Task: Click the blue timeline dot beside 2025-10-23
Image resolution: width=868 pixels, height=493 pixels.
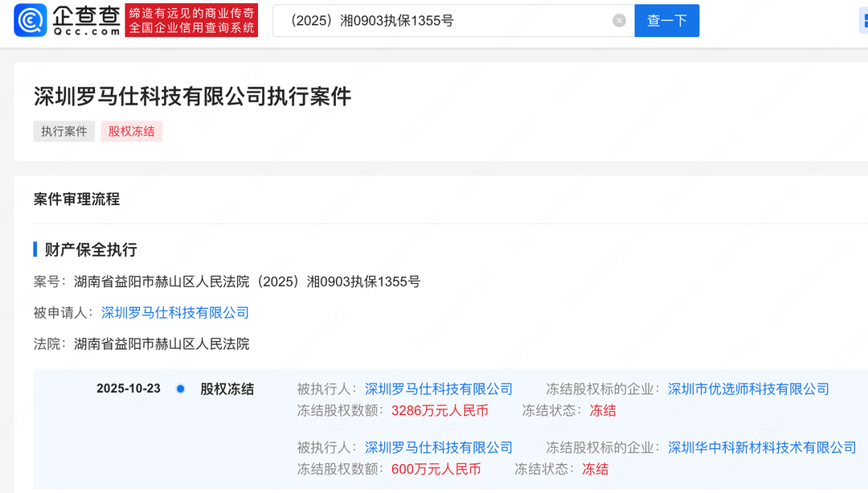Action: point(179,388)
